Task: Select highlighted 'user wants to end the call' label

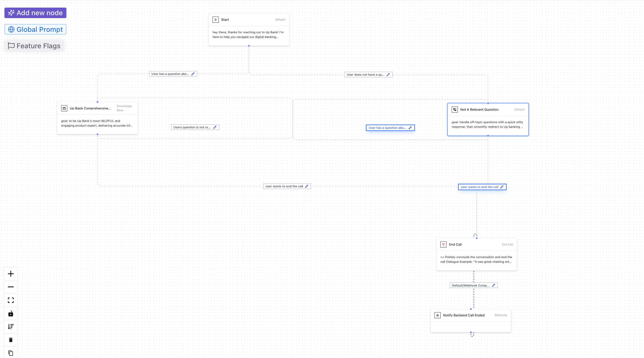Action: [x=479, y=187]
